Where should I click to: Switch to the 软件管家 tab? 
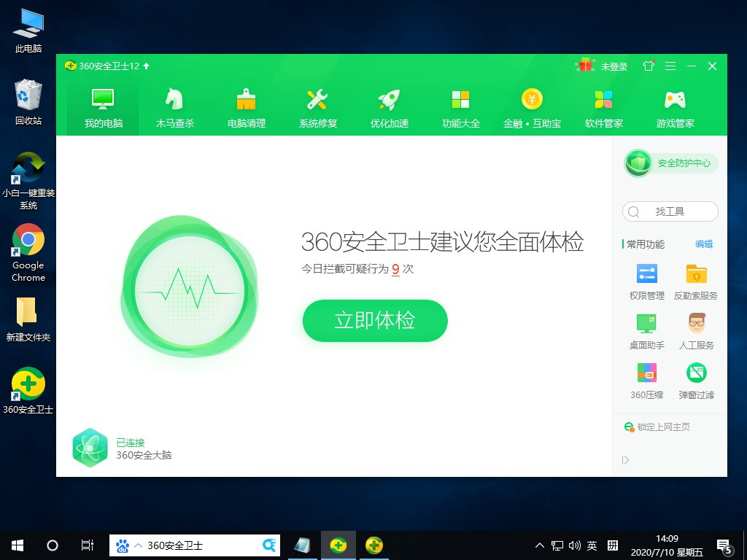[x=603, y=107]
